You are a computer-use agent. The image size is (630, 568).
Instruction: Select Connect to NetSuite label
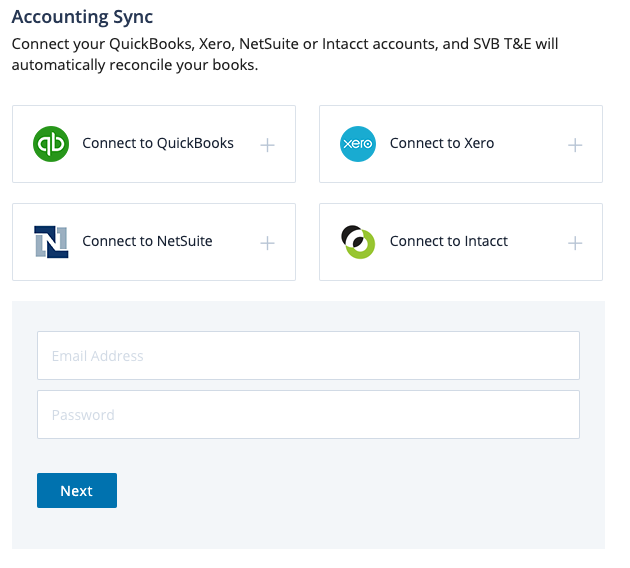coord(147,241)
